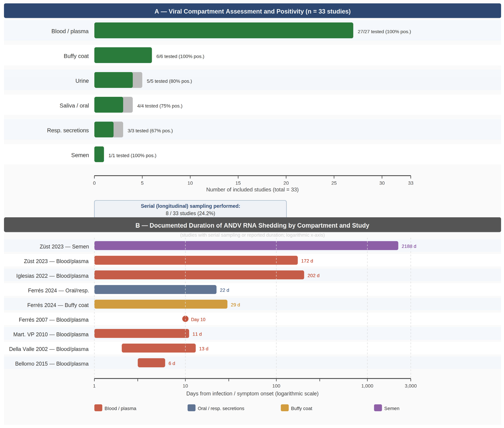Screen dimensions: 504x428
Task: Click the 'Saliva / oral' row label
Action: coord(74,106)
